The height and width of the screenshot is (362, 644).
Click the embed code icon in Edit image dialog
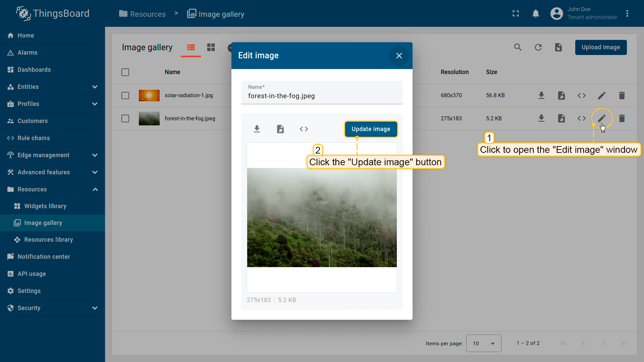pos(304,129)
